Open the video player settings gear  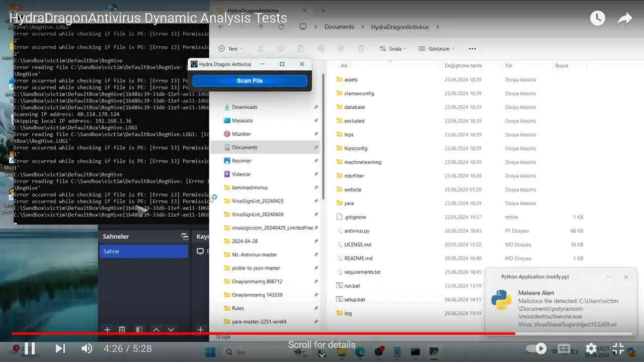(x=591, y=348)
